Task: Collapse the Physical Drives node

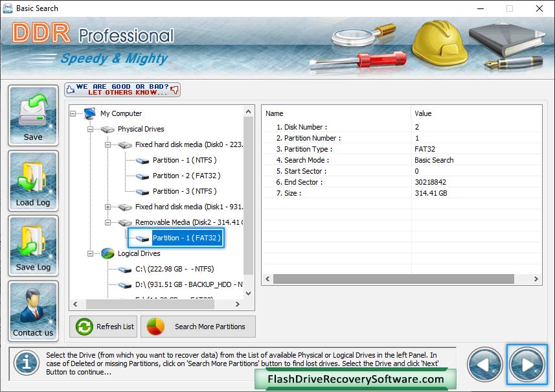Action: [90, 129]
